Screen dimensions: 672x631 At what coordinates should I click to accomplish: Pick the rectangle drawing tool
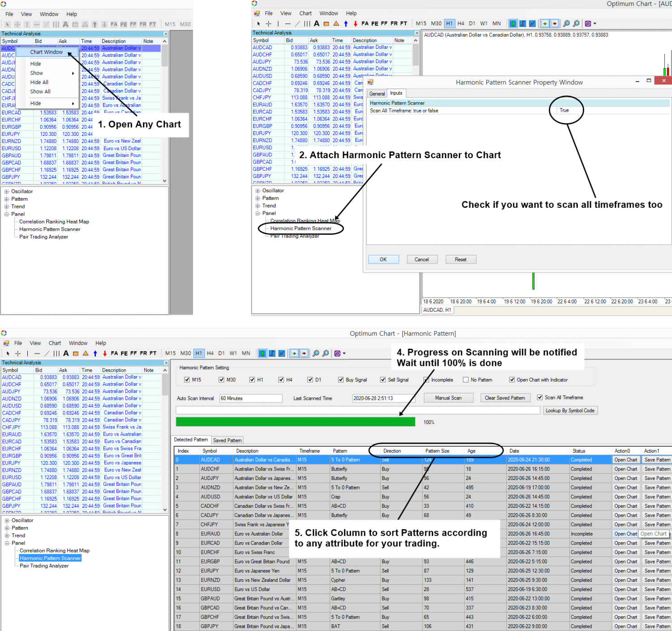coord(76,353)
